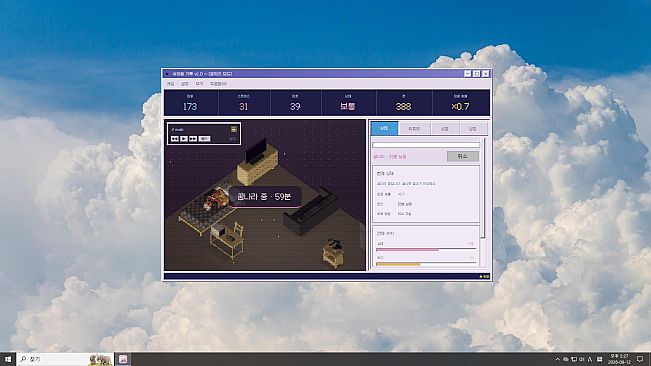Open the 게임 menu
The image size is (651, 366).
point(170,84)
